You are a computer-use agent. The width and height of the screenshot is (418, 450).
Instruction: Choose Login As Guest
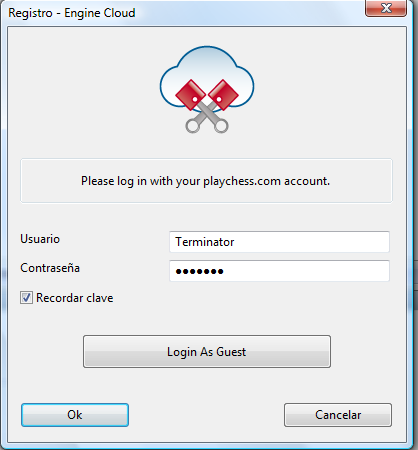pos(207,352)
